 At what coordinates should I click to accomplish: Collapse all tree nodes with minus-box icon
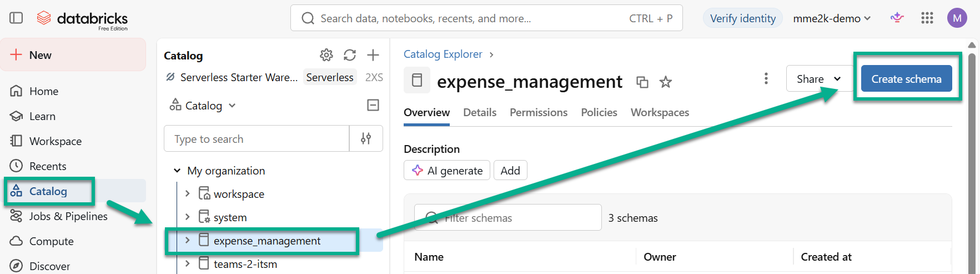point(373,105)
